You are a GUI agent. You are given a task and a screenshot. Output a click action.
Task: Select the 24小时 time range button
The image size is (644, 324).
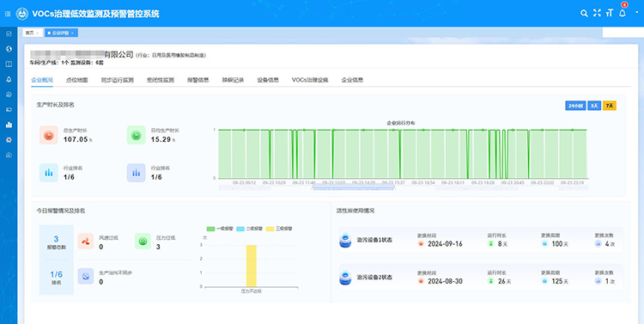(575, 106)
